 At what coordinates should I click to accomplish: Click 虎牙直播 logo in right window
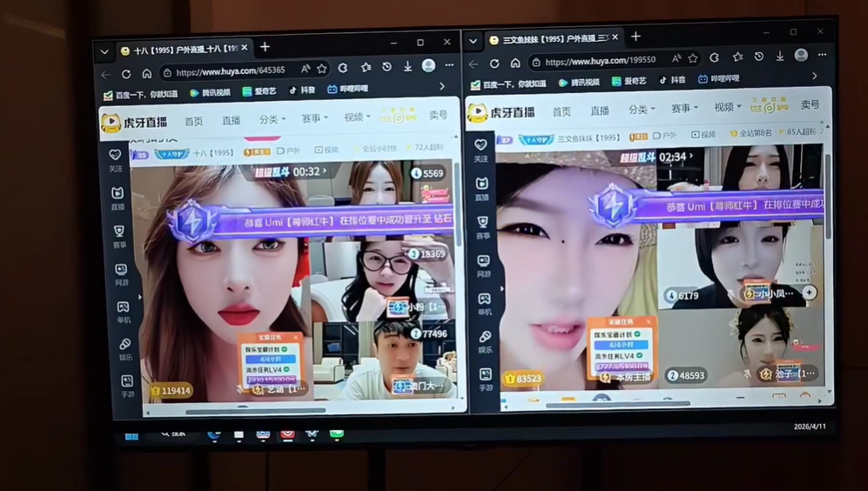click(x=501, y=113)
